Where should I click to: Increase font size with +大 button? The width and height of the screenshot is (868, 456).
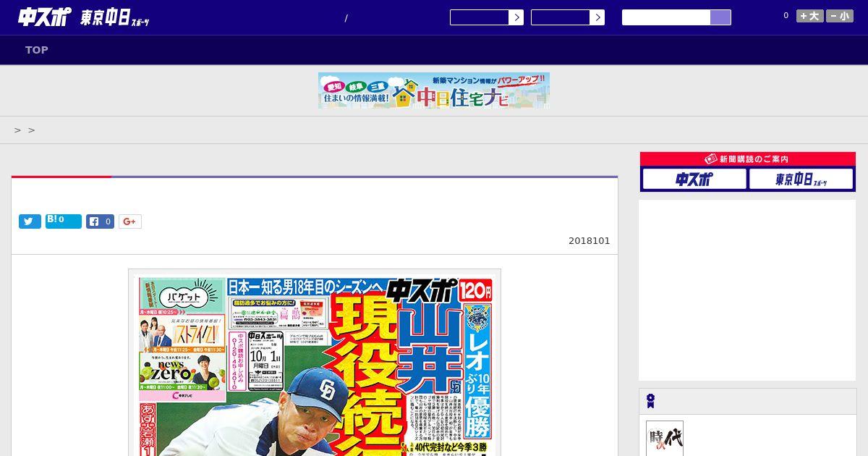click(809, 16)
